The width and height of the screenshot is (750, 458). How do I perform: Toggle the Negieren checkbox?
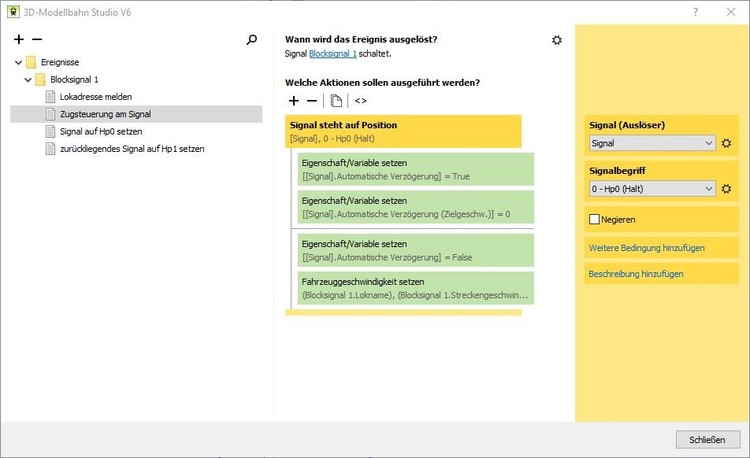595,219
